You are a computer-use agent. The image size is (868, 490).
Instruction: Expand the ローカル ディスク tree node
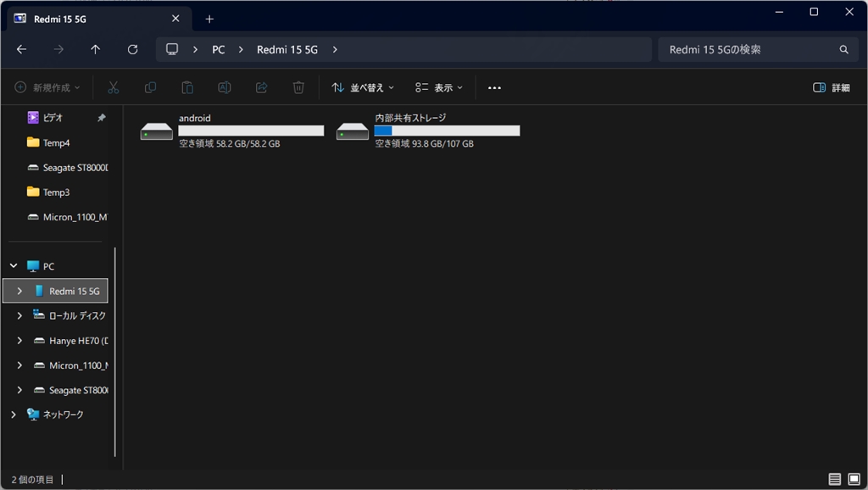[x=20, y=315]
